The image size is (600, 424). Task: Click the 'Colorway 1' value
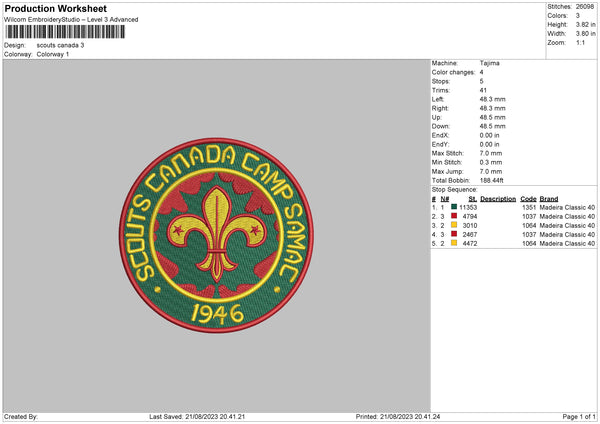53,54
